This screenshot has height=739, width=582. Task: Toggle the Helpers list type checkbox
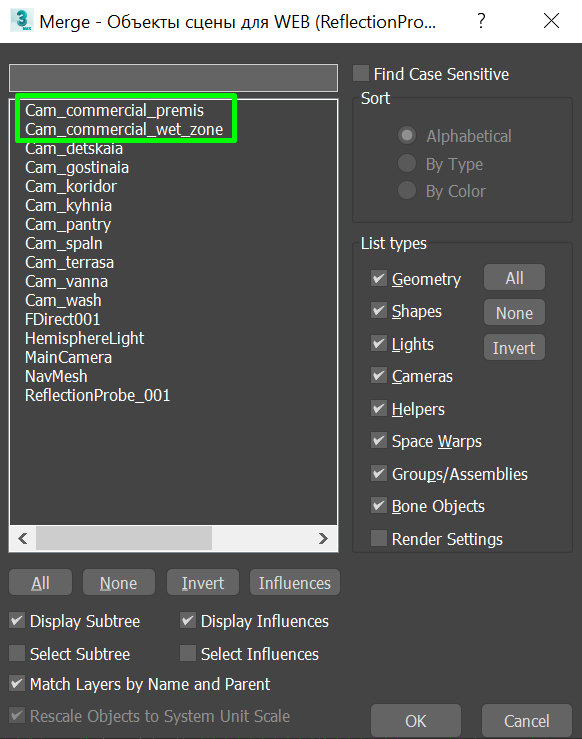pyautogui.click(x=379, y=409)
